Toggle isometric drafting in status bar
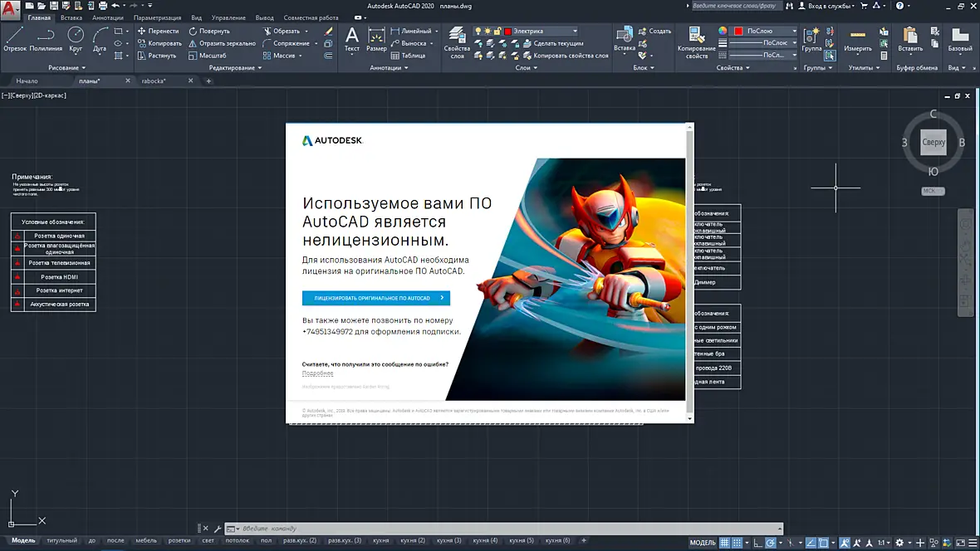 tap(791, 543)
